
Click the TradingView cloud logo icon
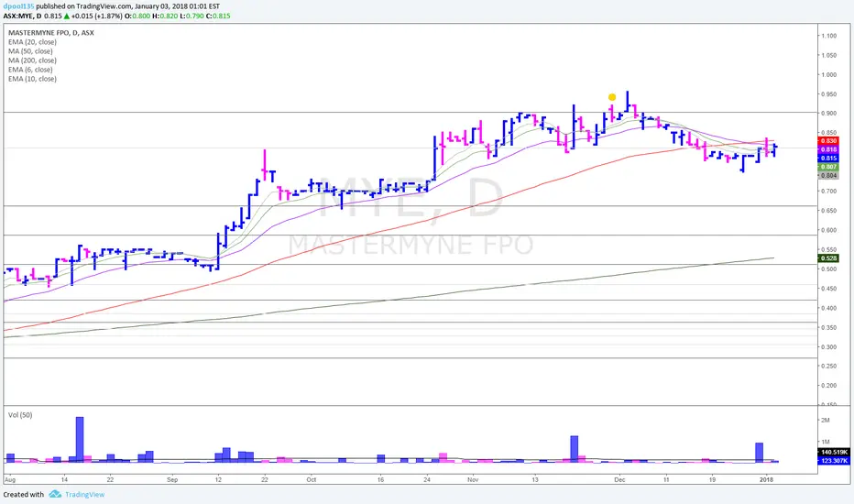click(54, 494)
